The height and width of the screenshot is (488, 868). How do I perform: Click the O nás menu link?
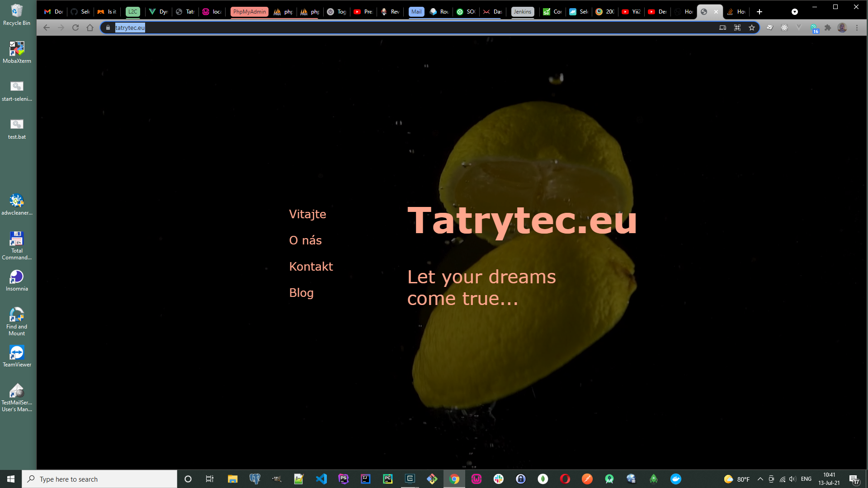[305, 240]
